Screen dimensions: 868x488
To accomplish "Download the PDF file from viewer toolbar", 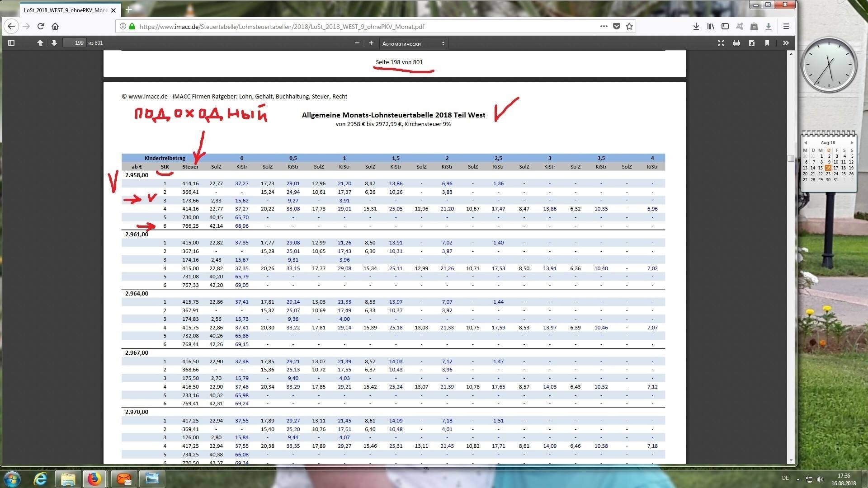I will click(x=752, y=43).
